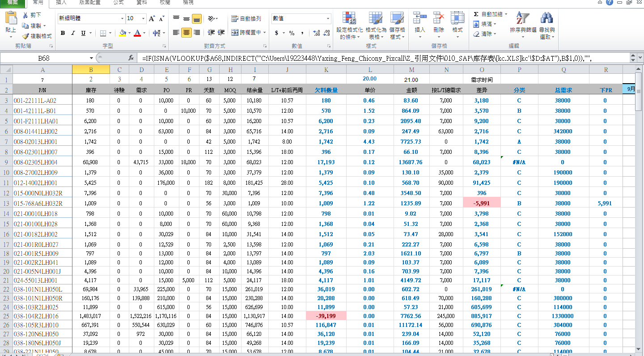Click the Format Painter brush icon
Screen dimensions: 644x356
(26, 36)
